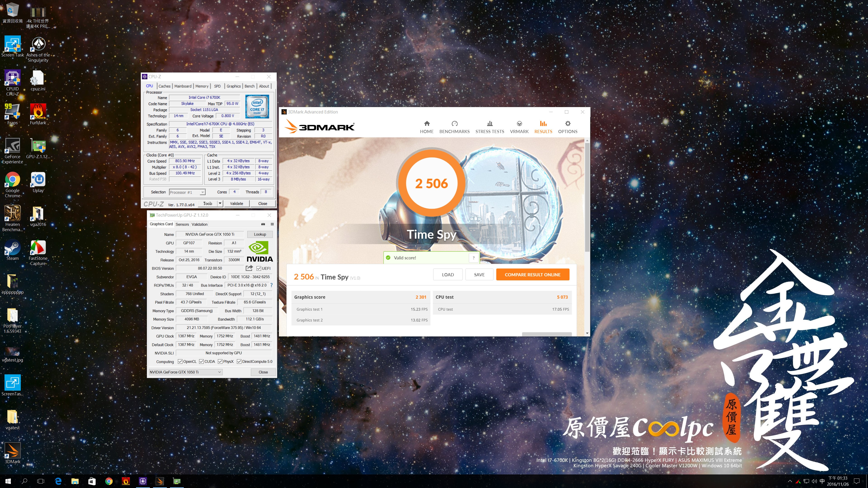Click the Validate button in CPU-Z
This screenshot has height=488, width=868.
pyautogui.click(x=236, y=203)
